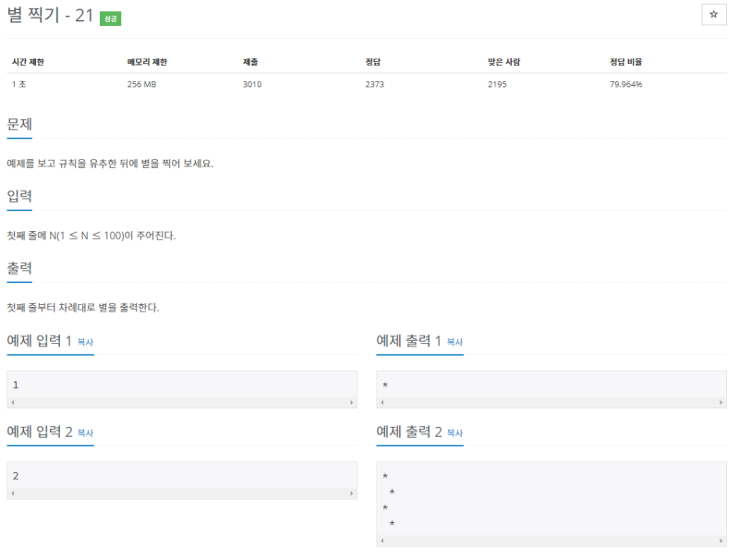Copy example input 1 via 복사 link

tap(85, 342)
